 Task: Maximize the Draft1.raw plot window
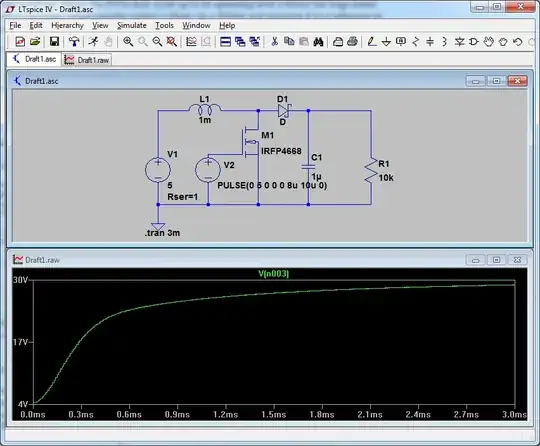(496, 260)
